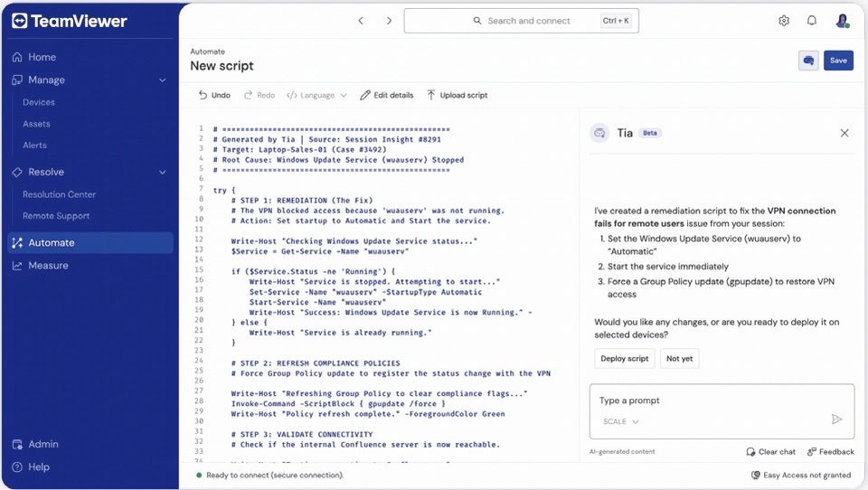The image size is (868, 490).
Task: Save the new script
Action: (x=838, y=61)
